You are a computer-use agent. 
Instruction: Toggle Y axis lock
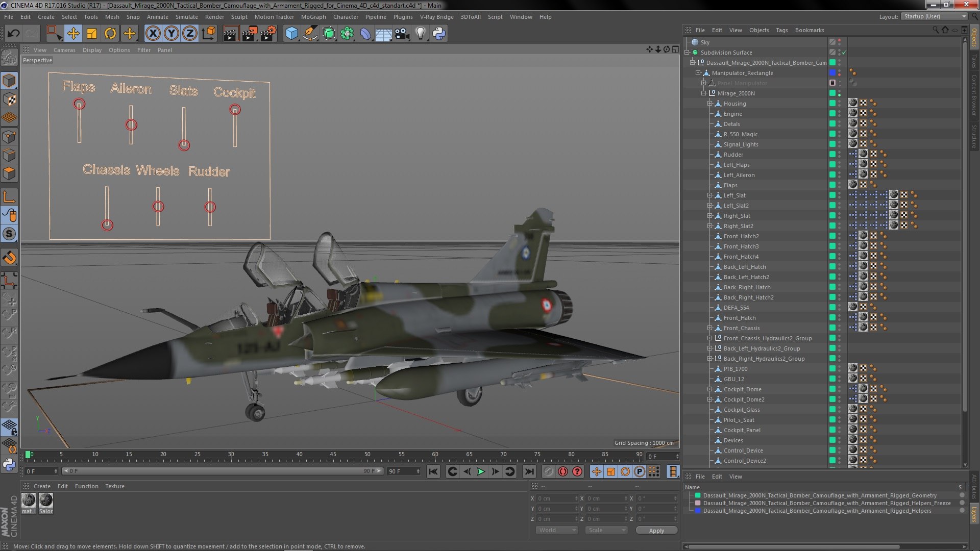[171, 34]
